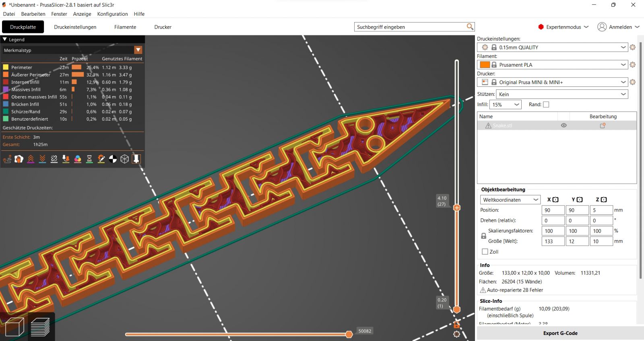
Task: Open filament settings gear next to Prusament PLA
Action: [x=633, y=65]
